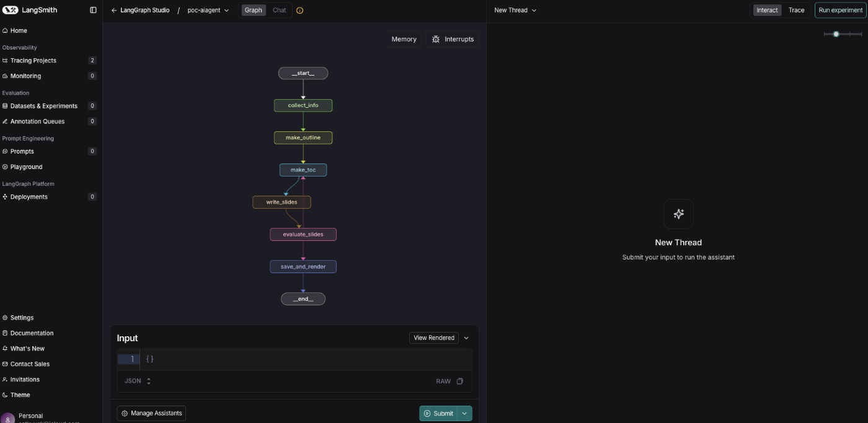The width and height of the screenshot is (868, 423).
Task: Click the Deployments icon
Action: [x=5, y=197]
